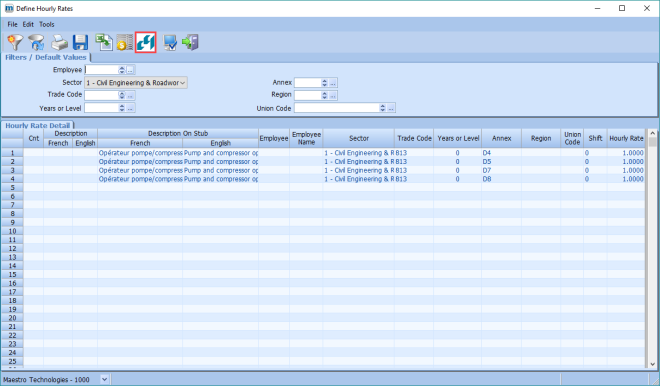Image resolution: width=660 pixels, height=386 pixels.
Task: Click the Region column header in grid
Action: (x=541, y=138)
